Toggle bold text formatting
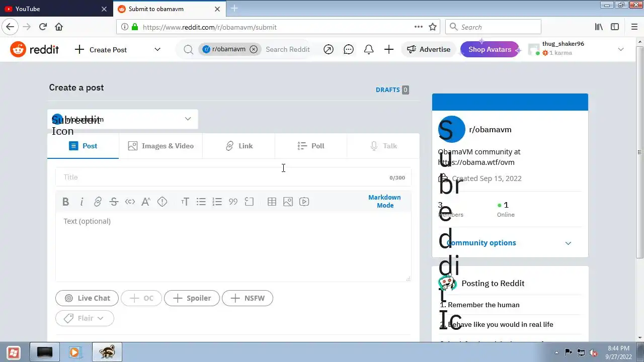Screen dimensions: 644x362 pyautogui.click(x=65, y=202)
